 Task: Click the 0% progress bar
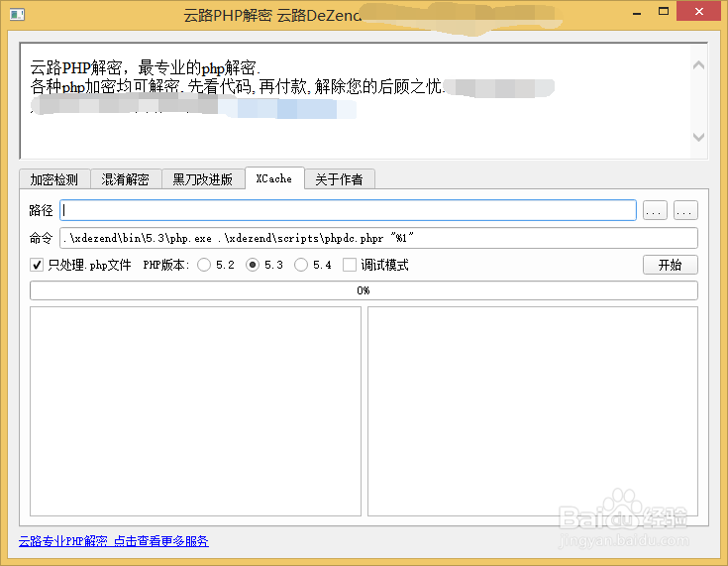coord(364,290)
